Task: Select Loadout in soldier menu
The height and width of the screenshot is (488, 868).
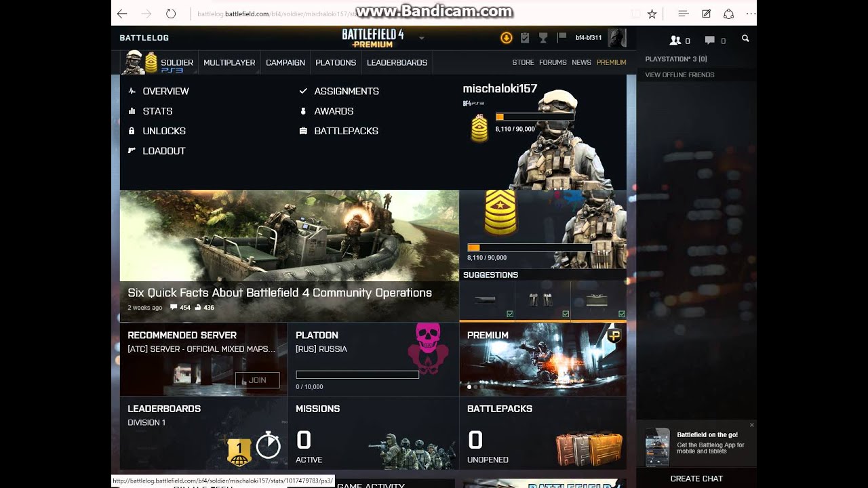Action: coord(163,151)
